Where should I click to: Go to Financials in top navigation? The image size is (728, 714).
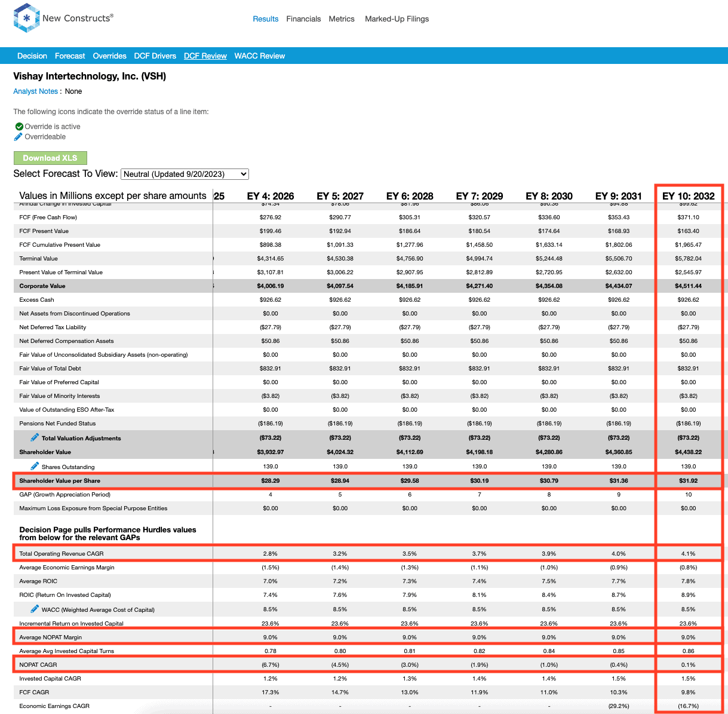click(303, 19)
